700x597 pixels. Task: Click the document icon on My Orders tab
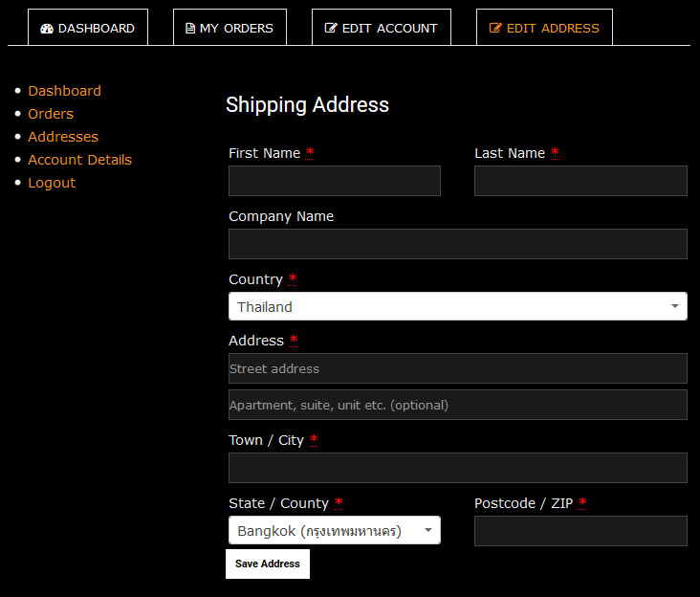(190, 29)
